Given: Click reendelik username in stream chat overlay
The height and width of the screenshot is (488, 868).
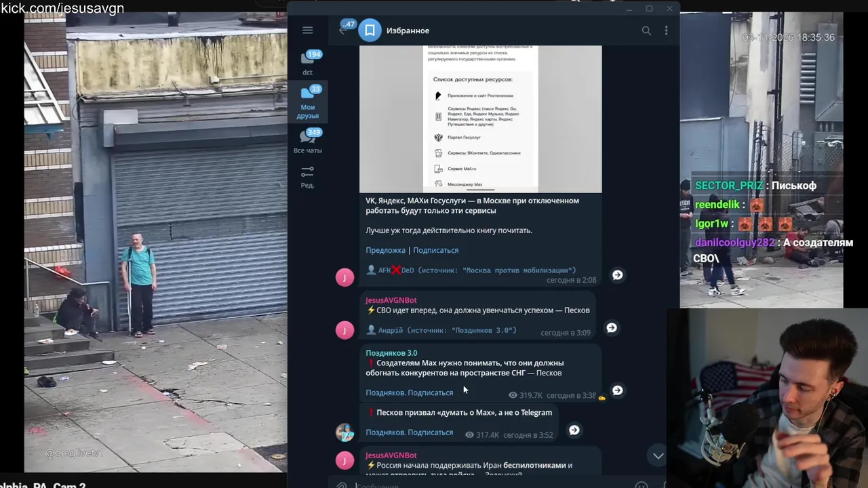Looking at the screenshot, I should pyautogui.click(x=717, y=205).
